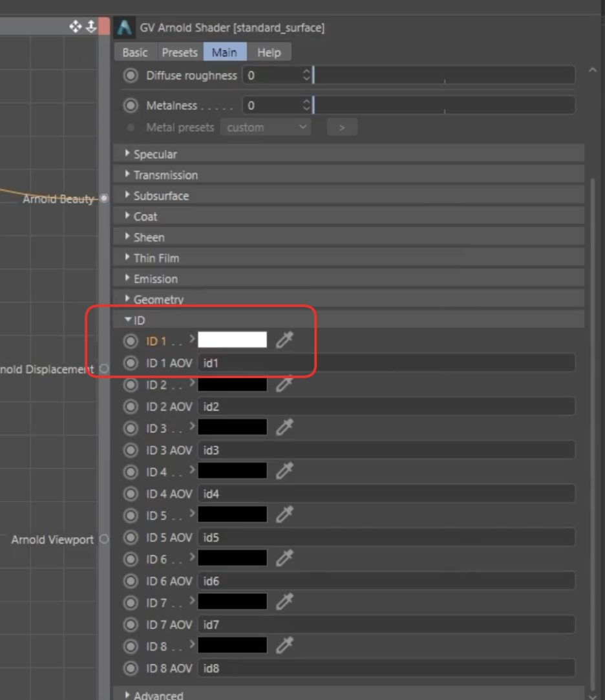Click the Metalness value stepper arrows
The width and height of the screenshot is (605, 700).
click(x=306, y=105)
